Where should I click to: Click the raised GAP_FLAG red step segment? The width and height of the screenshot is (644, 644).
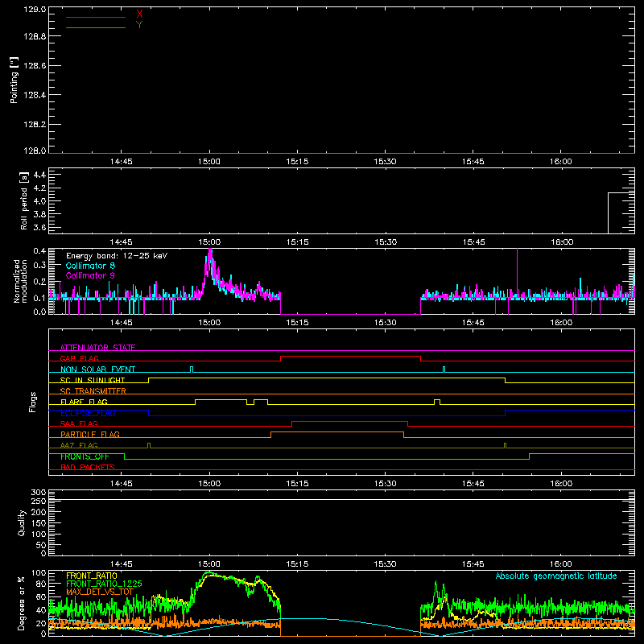[351, 356]
